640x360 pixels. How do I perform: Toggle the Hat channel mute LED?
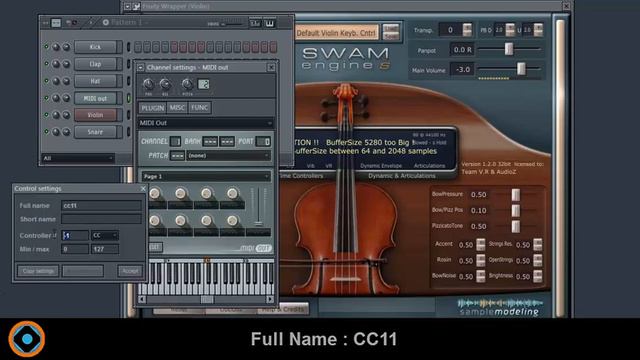[46, 81]
